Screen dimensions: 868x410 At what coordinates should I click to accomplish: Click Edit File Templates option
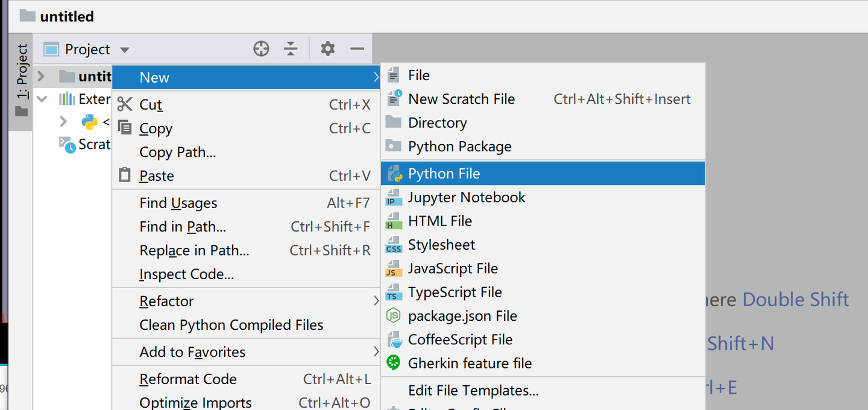pos(473,391)
